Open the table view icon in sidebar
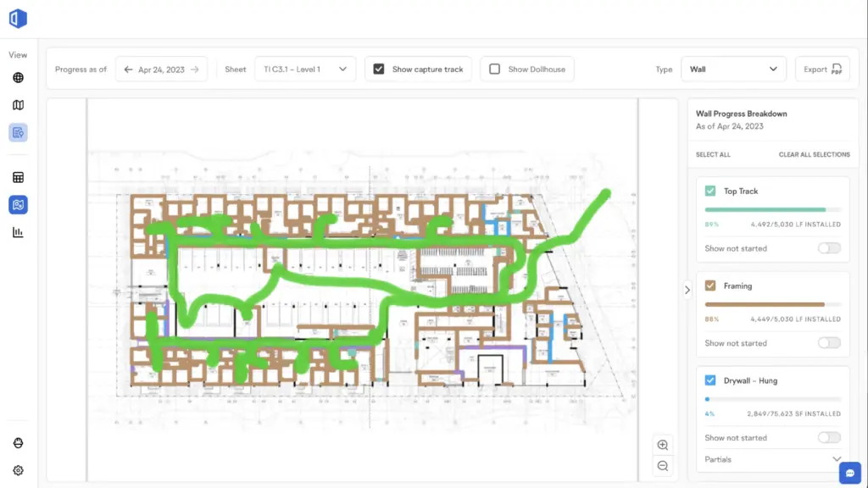The width and height of the screenshot is (868, 488). (18, 177)
